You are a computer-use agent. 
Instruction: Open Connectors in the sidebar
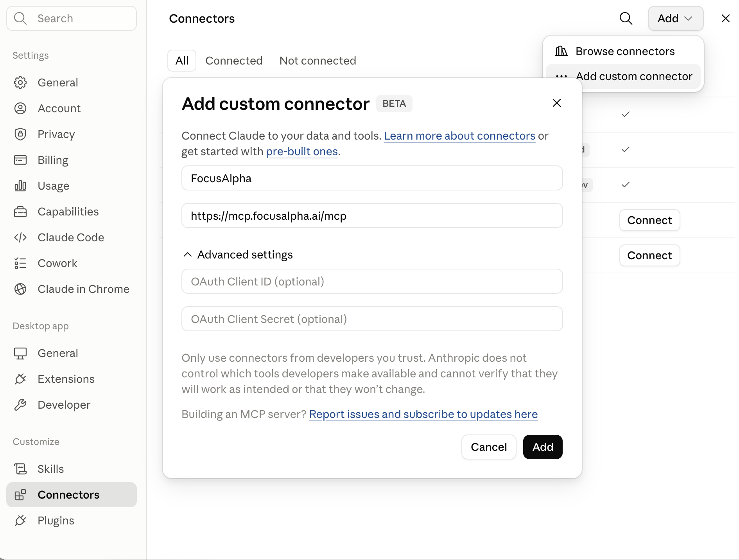click(72, 495)
